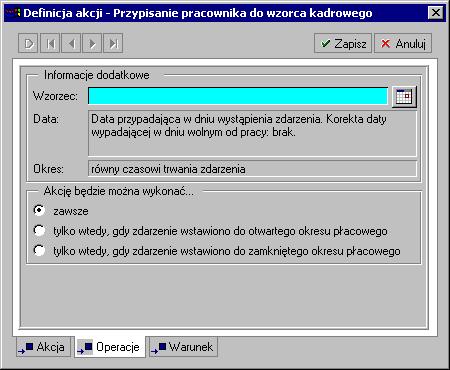Close the Definicja akcji dialog window
The height and width of the screenshot is (370, 450).
[x=435, y=13]
